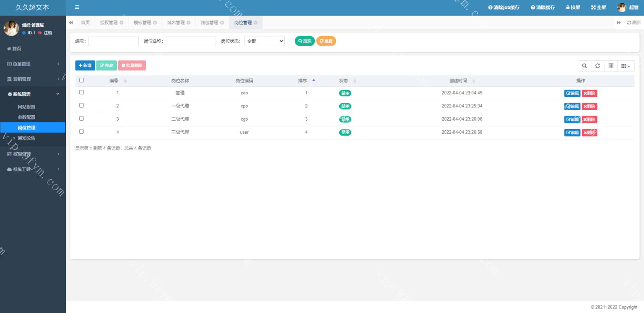Open the 岗位状态 dropdown
644x313 pixels.
[264, 41]
